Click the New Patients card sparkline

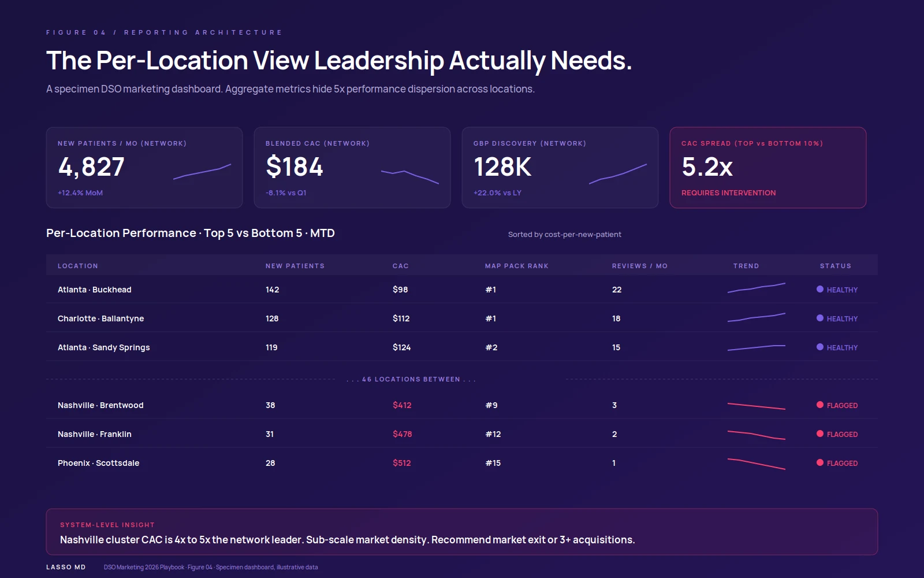(202, 172)
